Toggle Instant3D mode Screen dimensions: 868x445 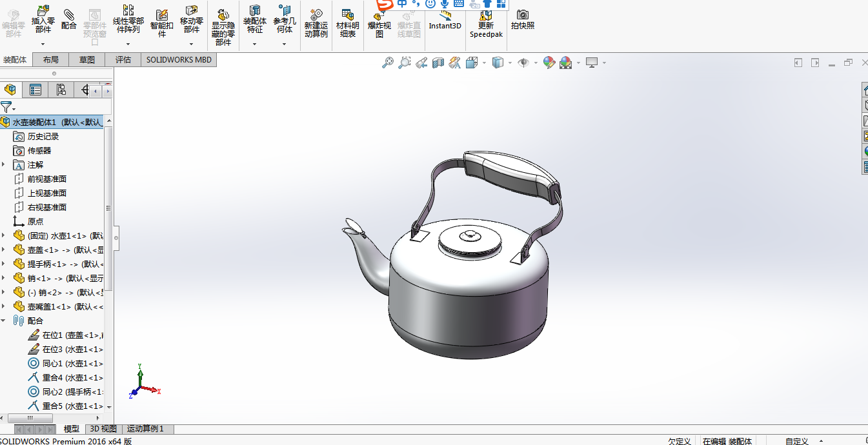click(445, 21)
